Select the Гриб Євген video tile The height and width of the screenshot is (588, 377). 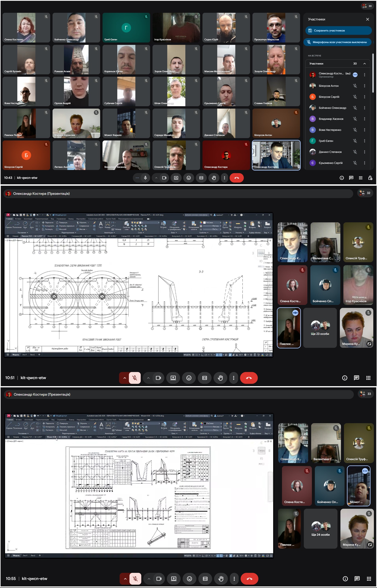[126, 28]
